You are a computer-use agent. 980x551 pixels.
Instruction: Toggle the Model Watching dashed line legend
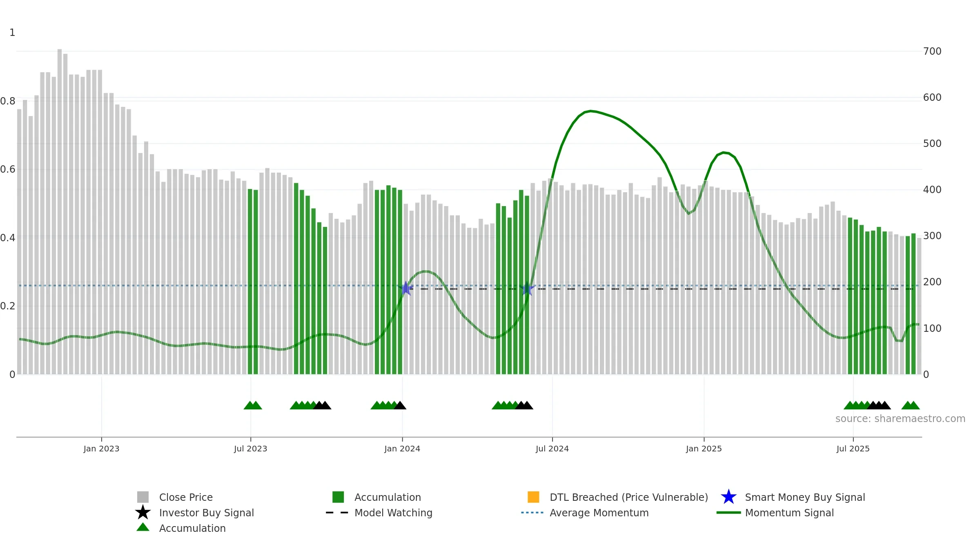click(379, 513)
